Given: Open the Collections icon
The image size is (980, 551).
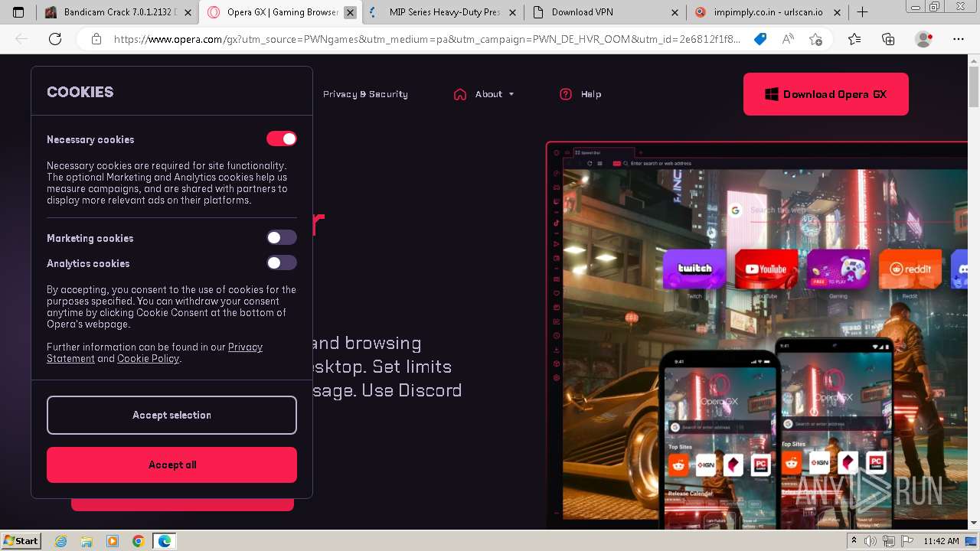Looking at the screenshot, I should pos(888,39).
